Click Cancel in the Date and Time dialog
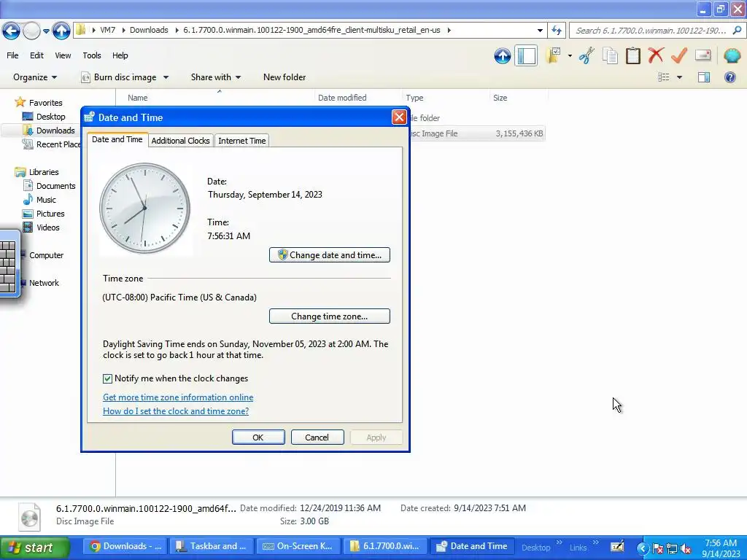 [x=317, y=437]
